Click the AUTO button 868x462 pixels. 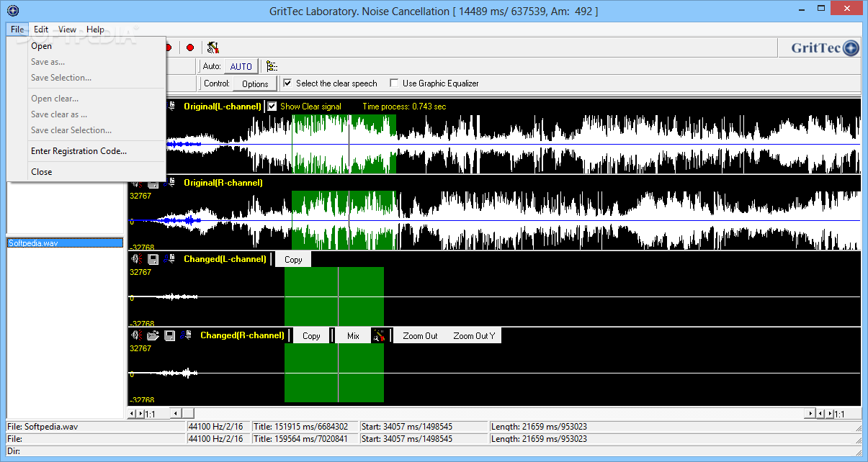tap(241, 66)
